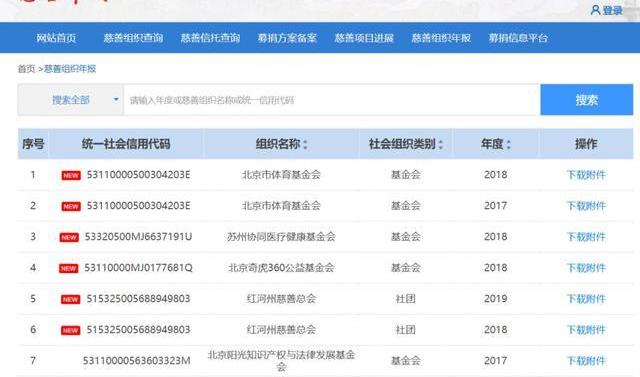Viewport: 640px width, 377px height.
Task: Open 慈善信托查询 menu item
Action: click(x=210, y=38)
